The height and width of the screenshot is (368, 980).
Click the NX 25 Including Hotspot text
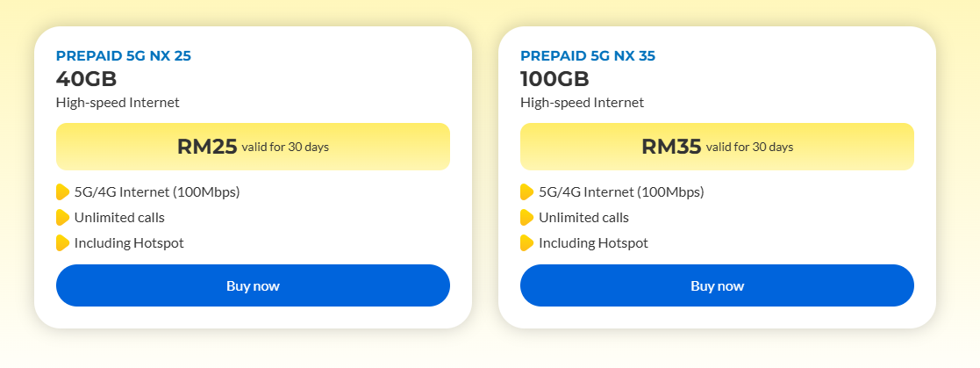129,242
